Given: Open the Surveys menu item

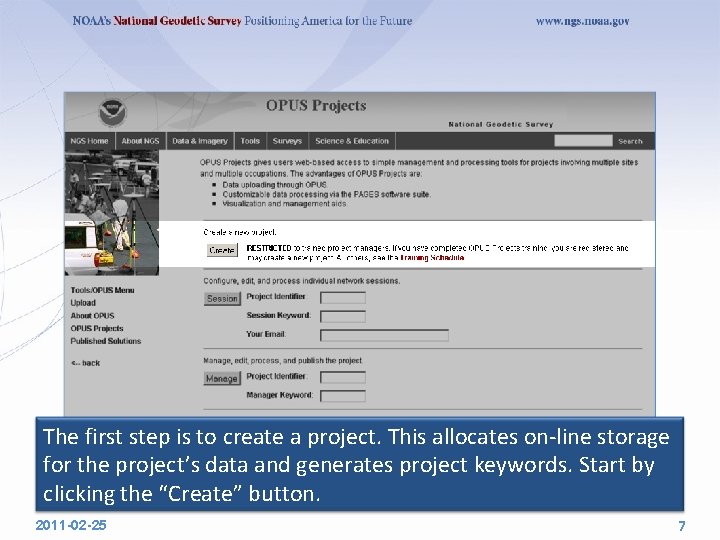Looking at the screenshot, I should (287, 141).
